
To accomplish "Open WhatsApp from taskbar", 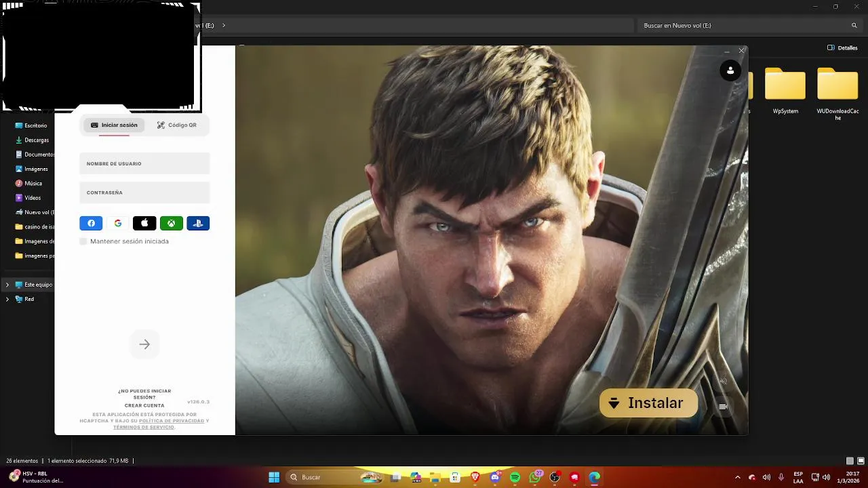I will coord(535,477).
